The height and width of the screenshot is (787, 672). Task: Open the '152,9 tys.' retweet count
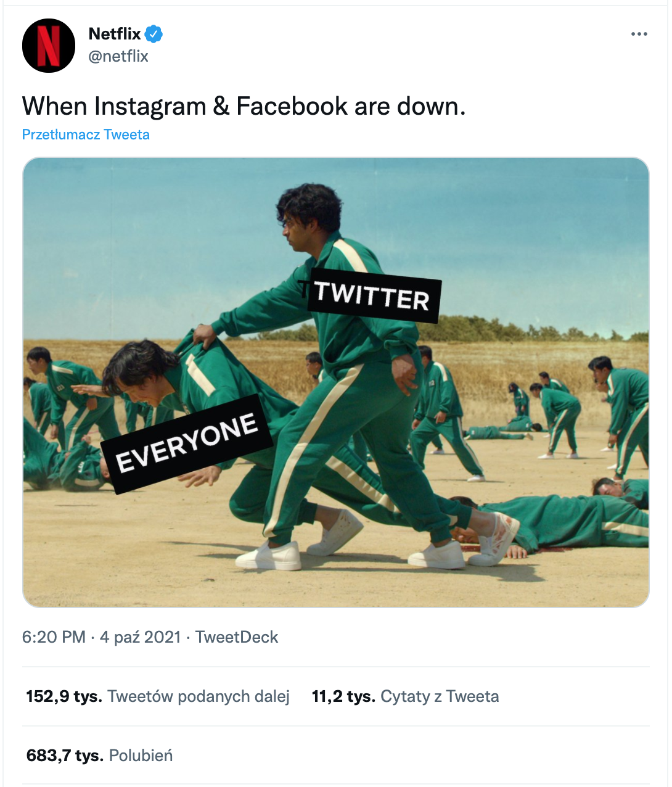tap(64, 696)
